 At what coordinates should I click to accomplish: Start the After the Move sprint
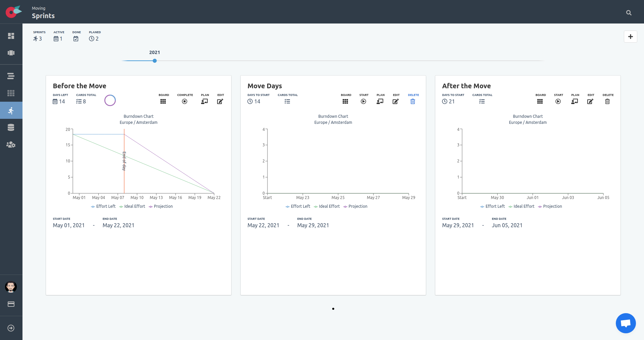[558, 99]
